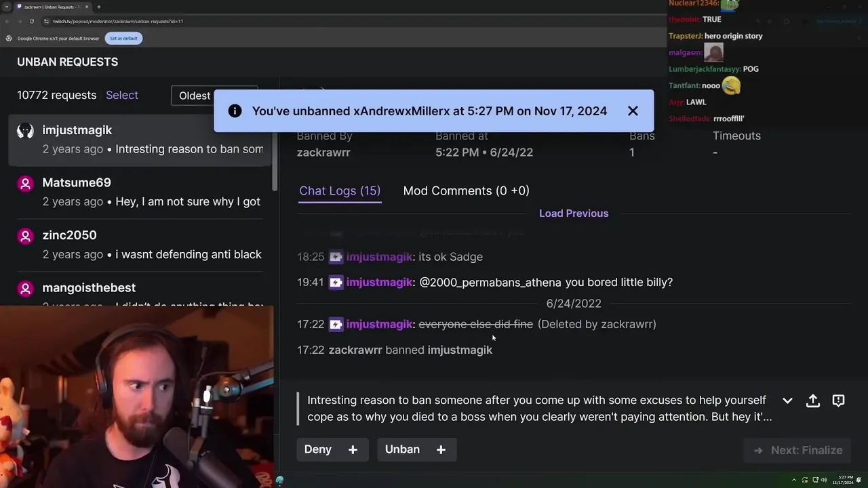Click the badge icon on the 18:25 message
This screenshot has height=488, width=868.
point(336,257)
